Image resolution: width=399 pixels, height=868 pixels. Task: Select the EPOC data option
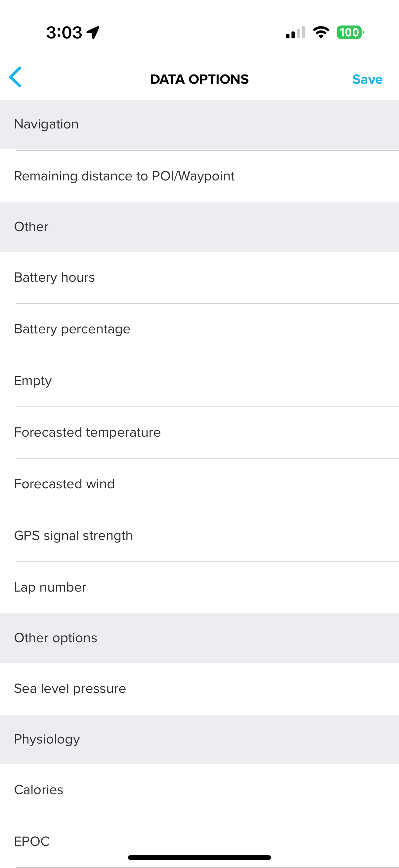click(32, 841)
